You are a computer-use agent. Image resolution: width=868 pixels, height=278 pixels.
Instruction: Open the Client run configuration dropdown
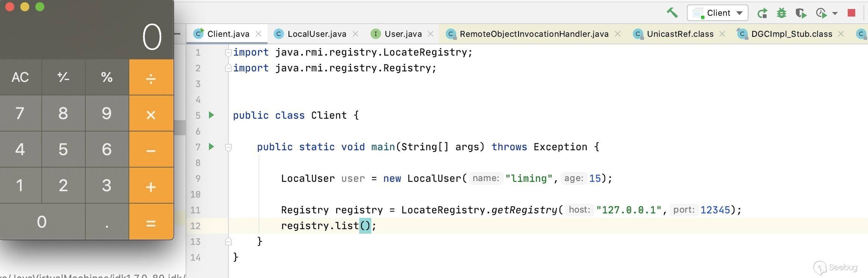[717, 13]
